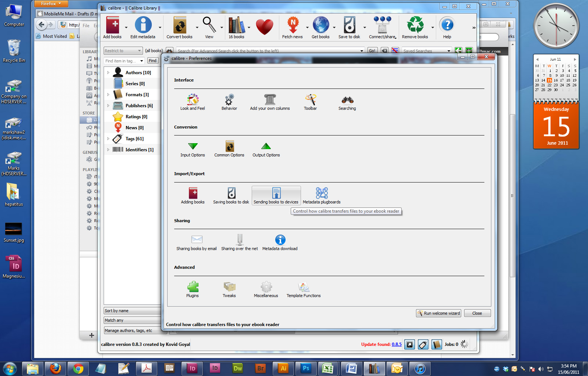
Task: Open Edit metadata dropdown arrow
Action: click(x=160, y=28)
